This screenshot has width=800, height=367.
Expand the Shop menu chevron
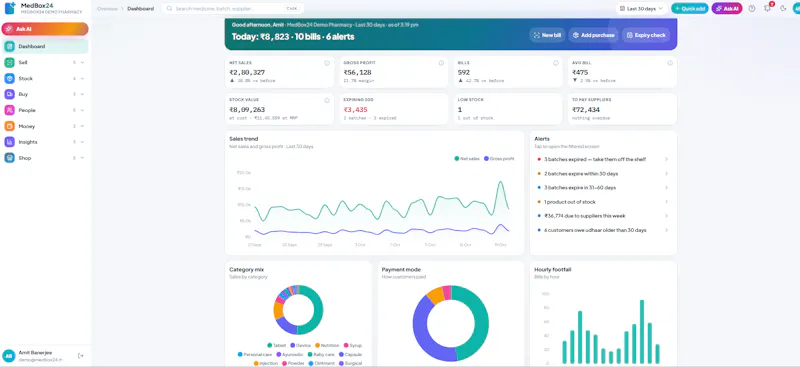[x=83, y=158]
